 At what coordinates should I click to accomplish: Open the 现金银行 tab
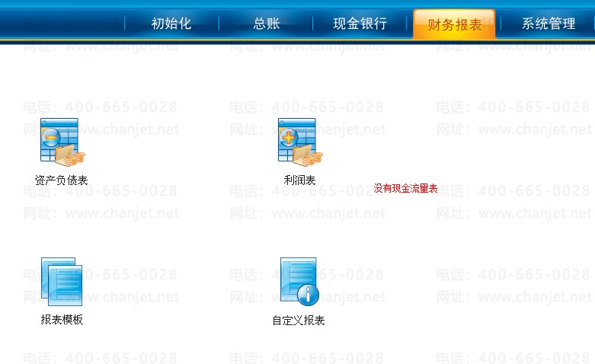[360, 24]
